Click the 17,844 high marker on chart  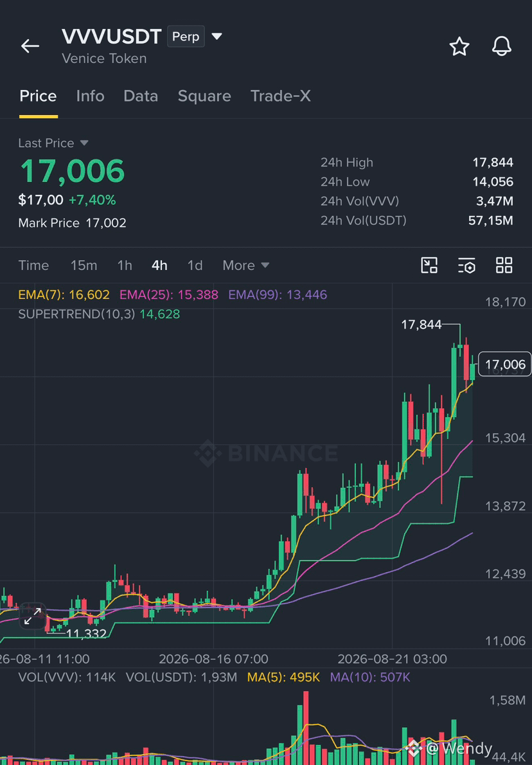tap(421, 325)
